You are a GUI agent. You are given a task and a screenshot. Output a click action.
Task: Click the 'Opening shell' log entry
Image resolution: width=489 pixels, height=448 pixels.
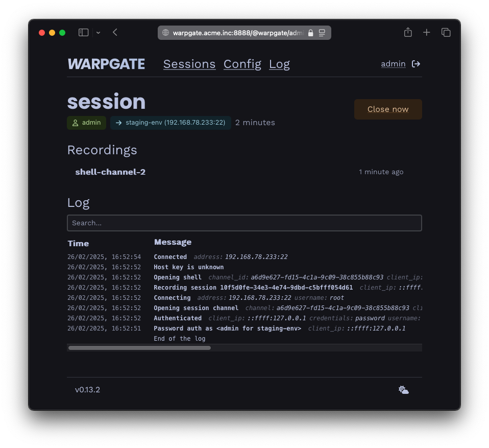[x=178, y=277]
